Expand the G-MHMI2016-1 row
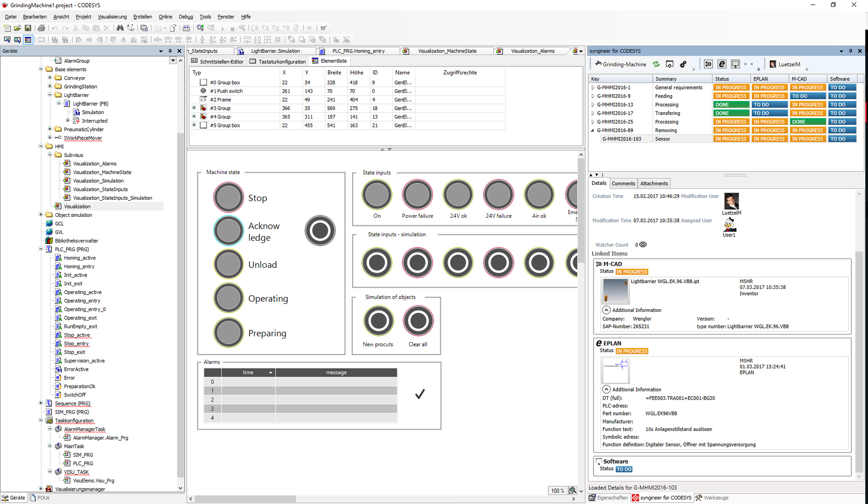Screen dimensions: 868x504 click(593, 88)
